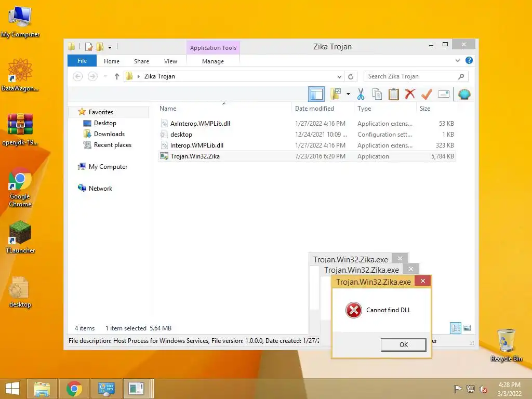Select desktop config file icon

tap(20, 292)
